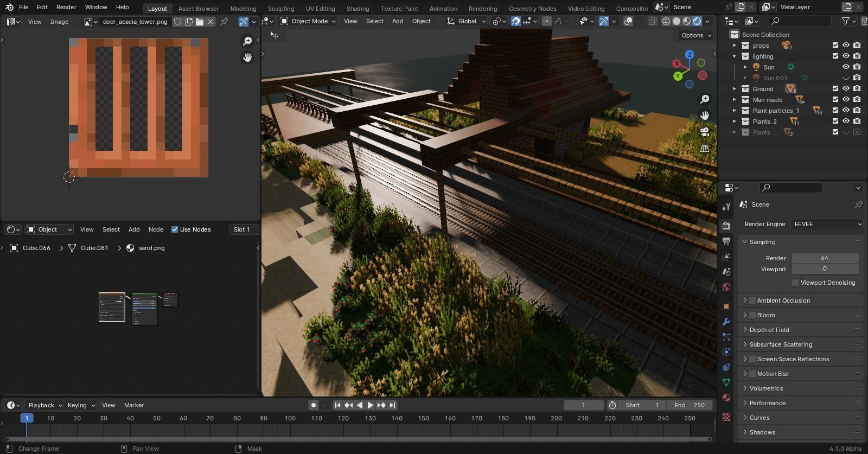Screen dimensions: 868x454
Task: Open image file folder icon in image editor
Action: 200,22
